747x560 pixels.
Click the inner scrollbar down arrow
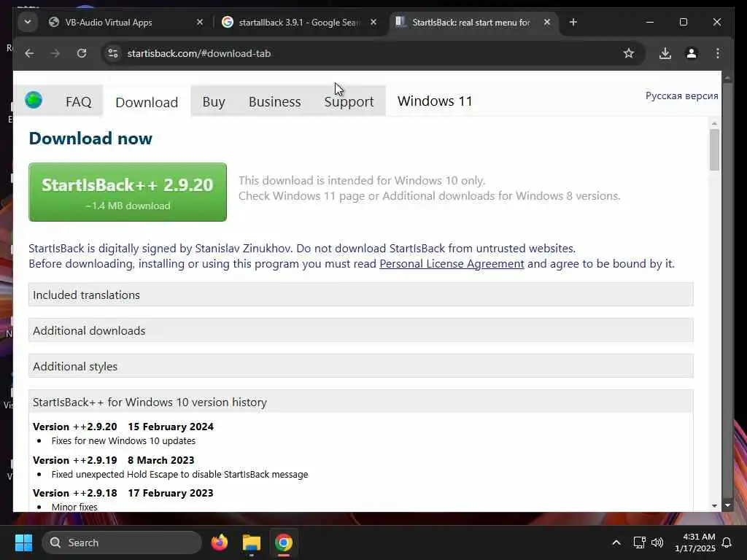[x=713, y=506]
